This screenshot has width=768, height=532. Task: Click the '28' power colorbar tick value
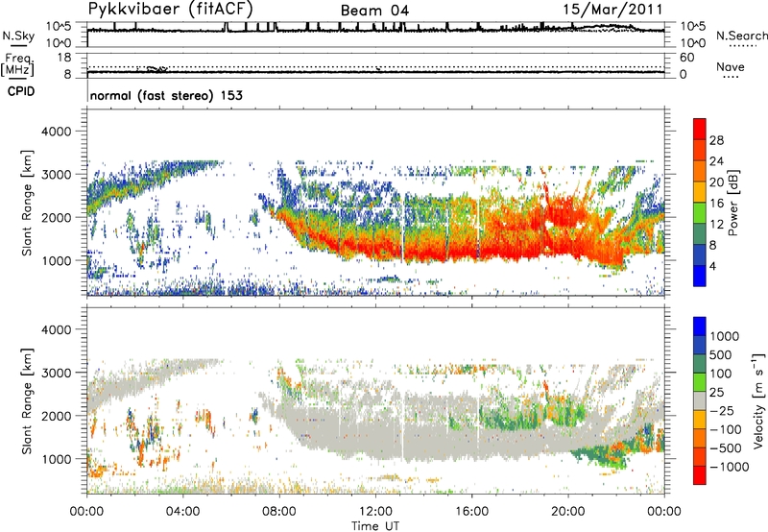716,140
